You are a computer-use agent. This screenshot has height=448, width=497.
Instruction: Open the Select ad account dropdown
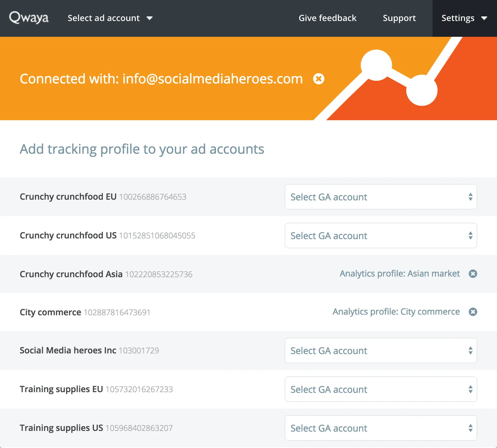coord(104,18)
